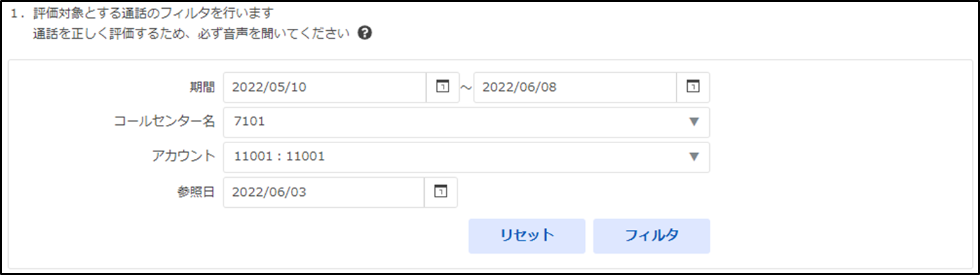Select the 7101 value in call center box
The image size is (980, 275).
249,122
